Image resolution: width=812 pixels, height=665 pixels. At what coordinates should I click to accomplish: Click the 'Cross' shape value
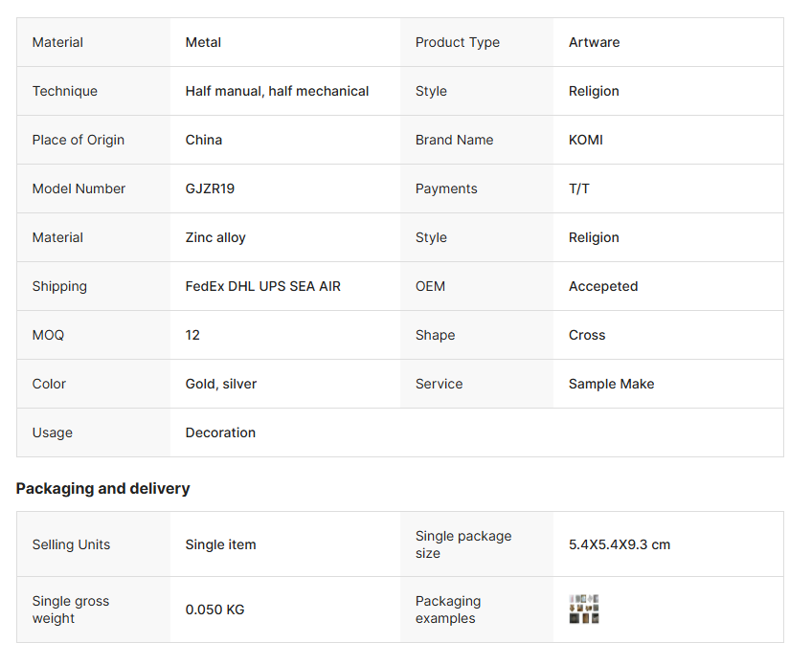pos(586,335)
